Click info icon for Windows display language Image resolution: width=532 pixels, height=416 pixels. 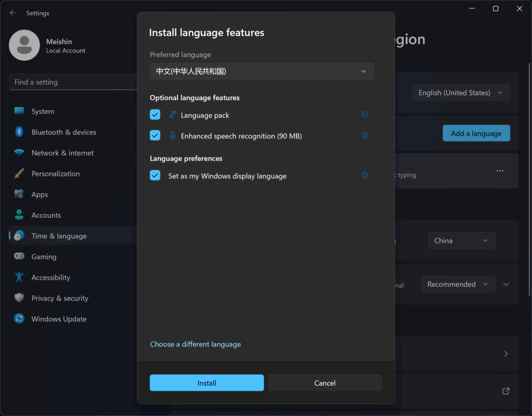click(365, 175)
